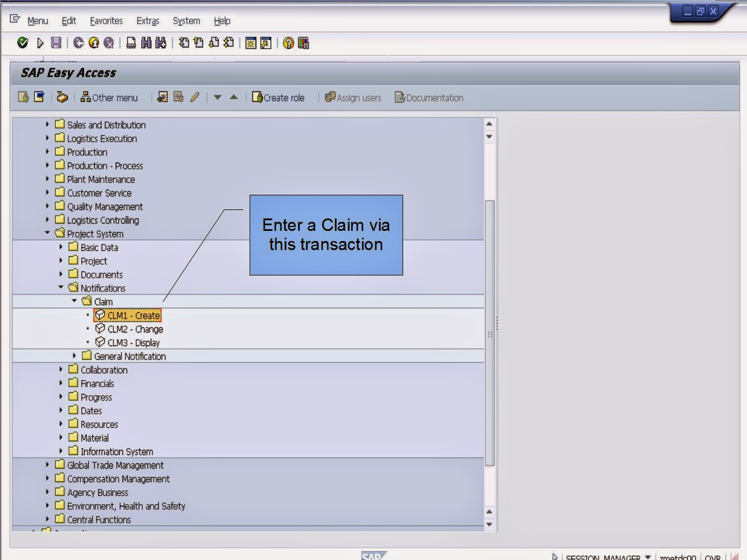Expand the General Notification folder
Image resolution: width=747 pixels, height=560 pixels.
(x=75, y=356)
